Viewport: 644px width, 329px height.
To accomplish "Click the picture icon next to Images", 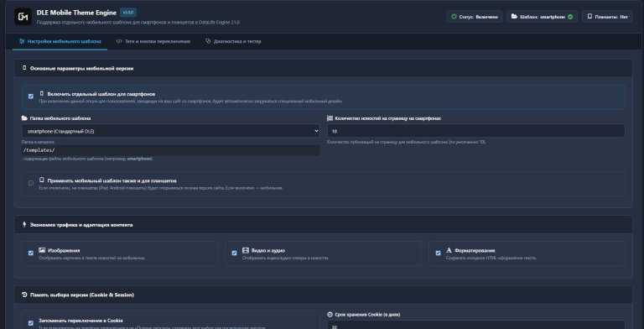I will [42, 250].
